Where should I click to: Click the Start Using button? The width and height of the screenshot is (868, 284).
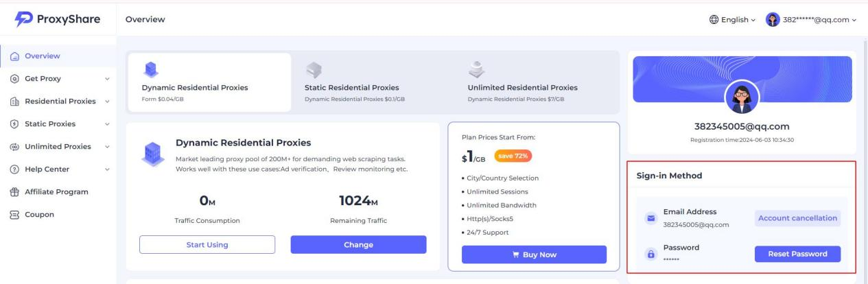(x=207, y=245)
